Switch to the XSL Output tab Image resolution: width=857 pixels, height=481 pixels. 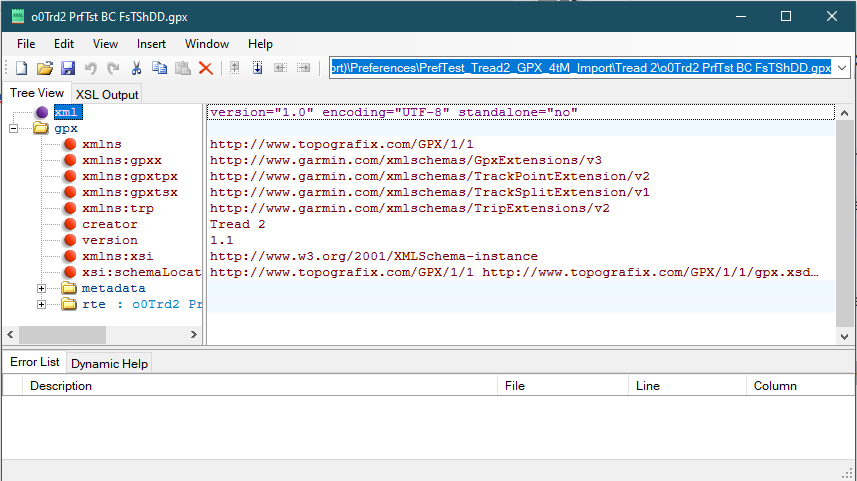click(x=107, y=95)
